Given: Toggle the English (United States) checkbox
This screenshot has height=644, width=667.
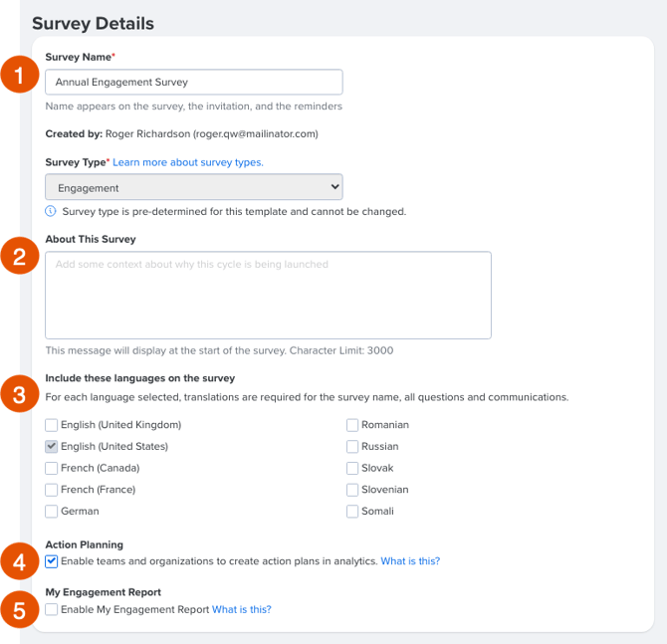Looking at the screenshot, I should click(51, 446).
